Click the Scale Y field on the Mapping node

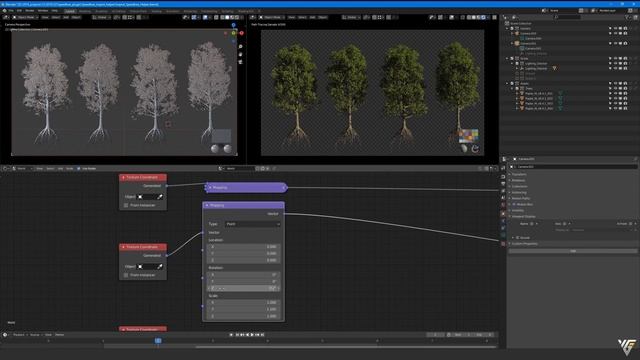(x=243, y=309)
